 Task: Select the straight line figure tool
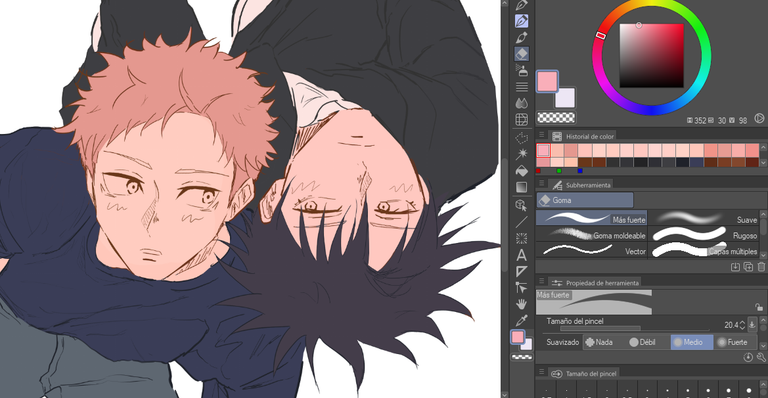pos(522,222)
